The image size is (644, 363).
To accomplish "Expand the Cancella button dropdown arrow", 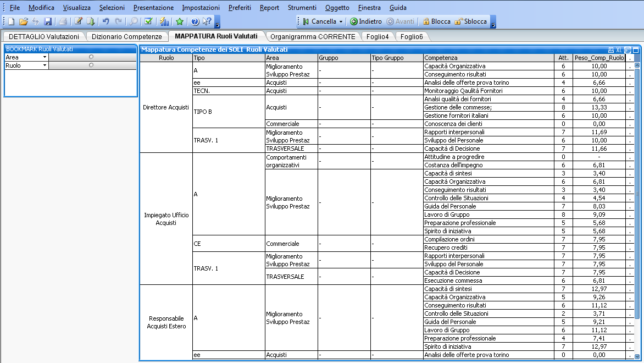I will (x=341, y=21).
